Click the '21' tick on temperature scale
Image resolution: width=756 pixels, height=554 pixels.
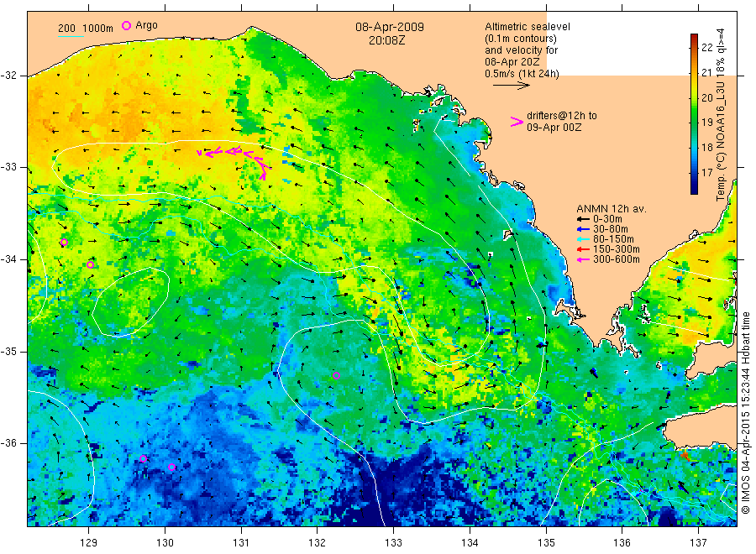[x=706, y=73]
